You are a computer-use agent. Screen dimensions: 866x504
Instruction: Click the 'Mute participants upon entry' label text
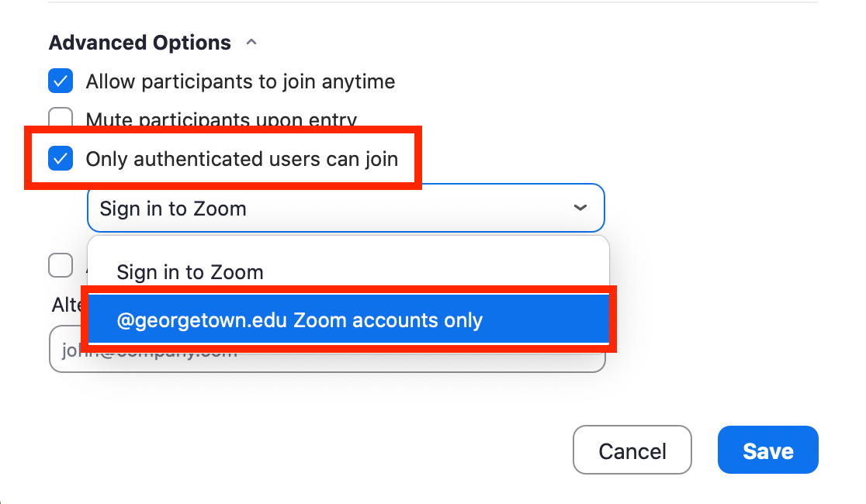(x=221, y=116)
